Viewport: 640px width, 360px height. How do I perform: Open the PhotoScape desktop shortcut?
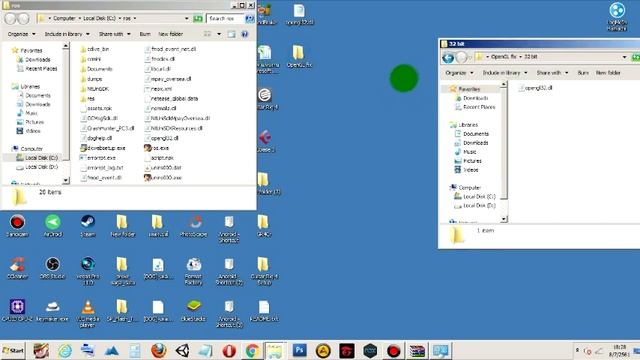194,226
